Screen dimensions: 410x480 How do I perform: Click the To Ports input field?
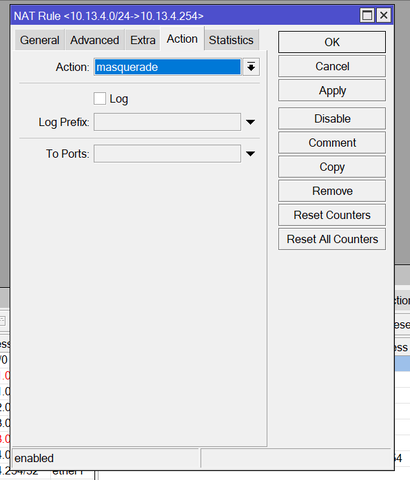pos(167,154)
